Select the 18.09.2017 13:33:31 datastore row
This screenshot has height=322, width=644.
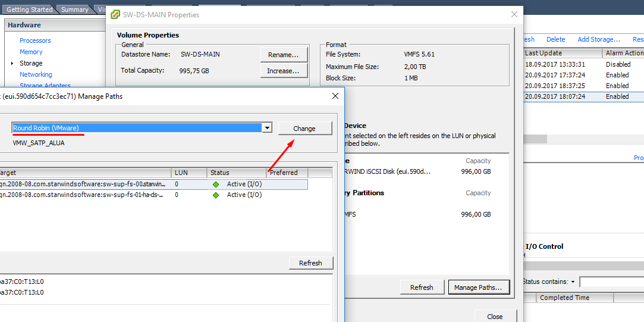[x=583, y=64]
